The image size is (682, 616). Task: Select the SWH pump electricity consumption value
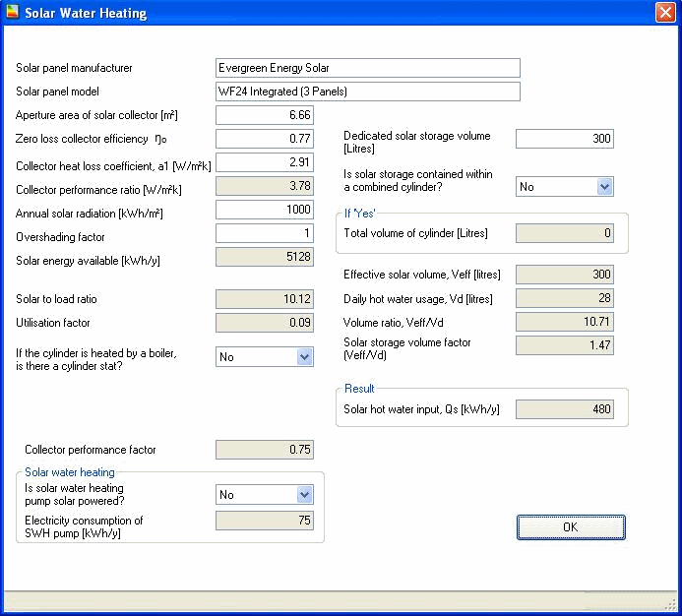(x=265, y=521)
